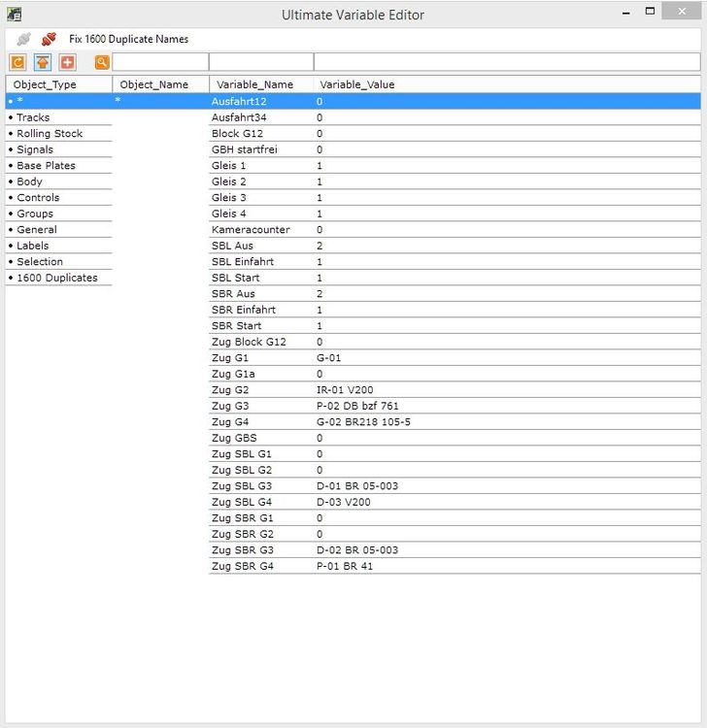Sort by Variable_Value column header

[x=356, y=84]
